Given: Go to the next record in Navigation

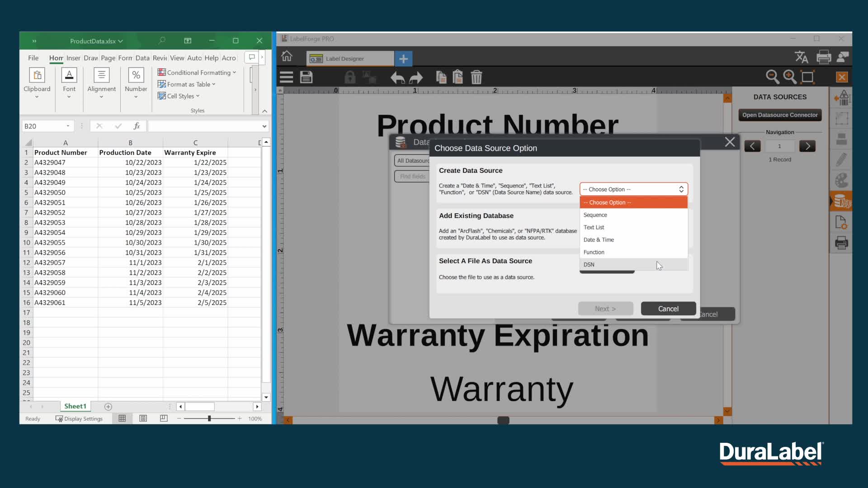Looking at the screenshot, I should (x=807, y=146).
